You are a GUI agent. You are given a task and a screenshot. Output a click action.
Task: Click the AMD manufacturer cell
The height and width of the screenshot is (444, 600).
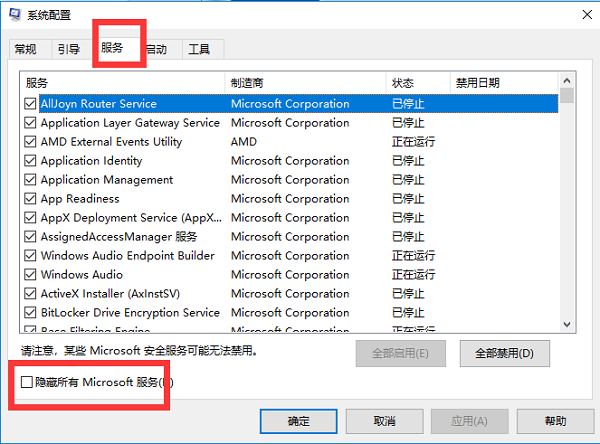click(x=244, y=142)
